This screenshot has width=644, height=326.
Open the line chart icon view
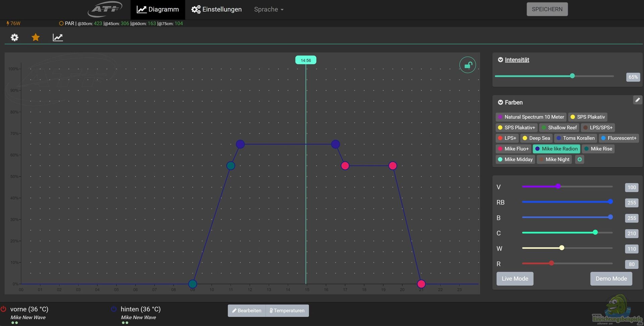[58, 37]
